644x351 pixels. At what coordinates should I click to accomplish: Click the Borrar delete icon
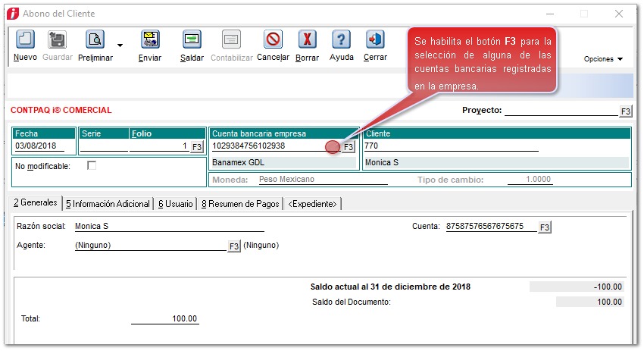[307, 40]
